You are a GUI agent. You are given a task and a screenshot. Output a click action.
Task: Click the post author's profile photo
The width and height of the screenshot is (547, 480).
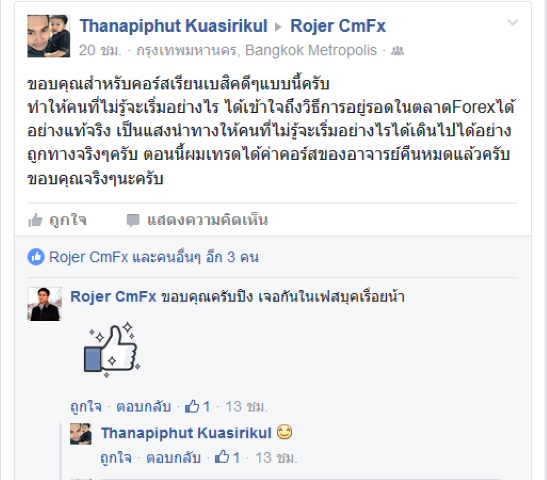tap(48, 36)
